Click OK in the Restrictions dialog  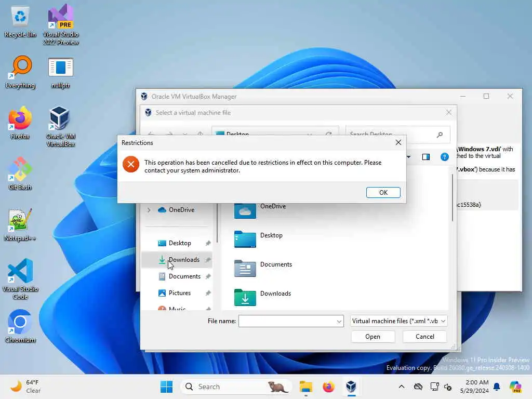tap(383, 192)
